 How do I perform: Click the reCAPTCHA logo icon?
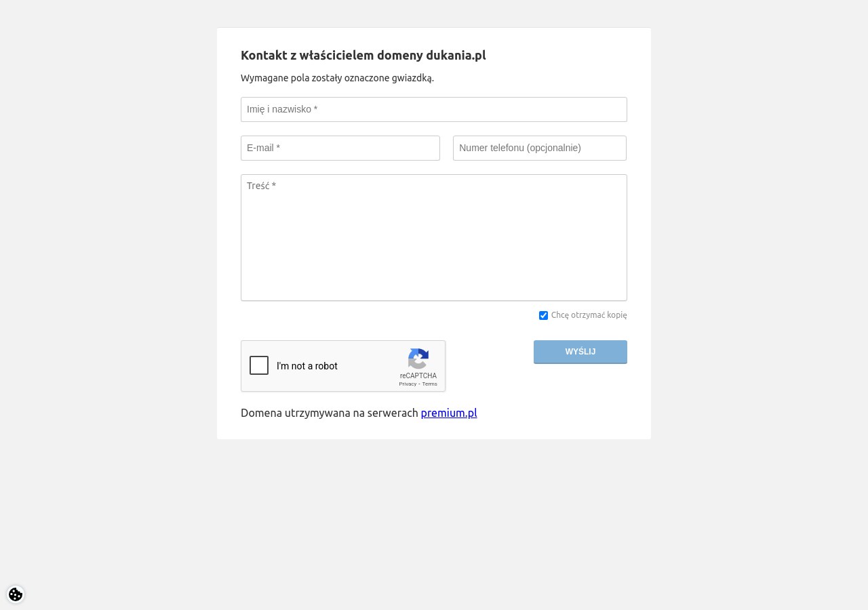(418, 359)
